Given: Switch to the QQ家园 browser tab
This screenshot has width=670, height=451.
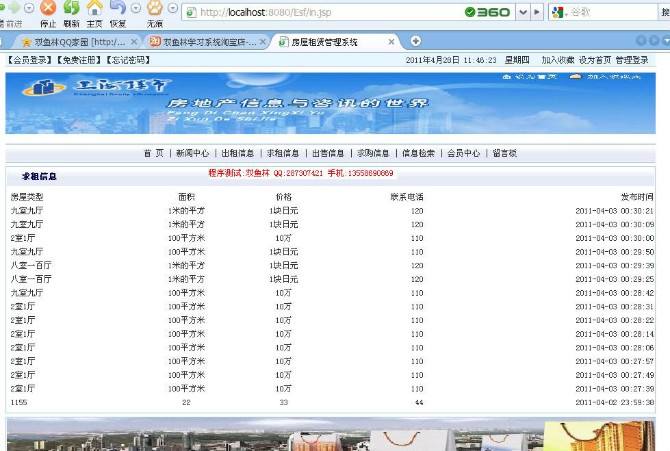Looking at the screenshot, I should 79,42.
